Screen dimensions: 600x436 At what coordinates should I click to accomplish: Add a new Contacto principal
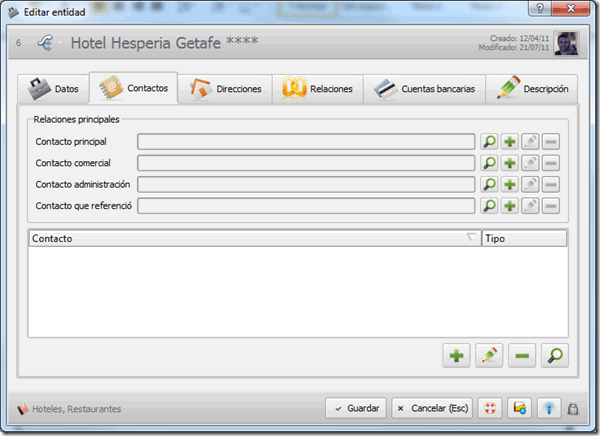tap(510, 142)
